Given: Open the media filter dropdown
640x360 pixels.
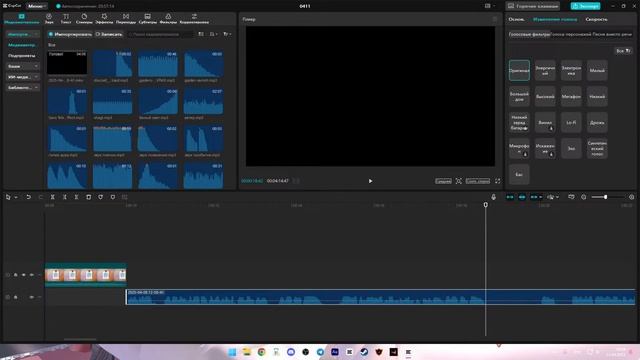Looking at the screenshot, I should [227, 34].
